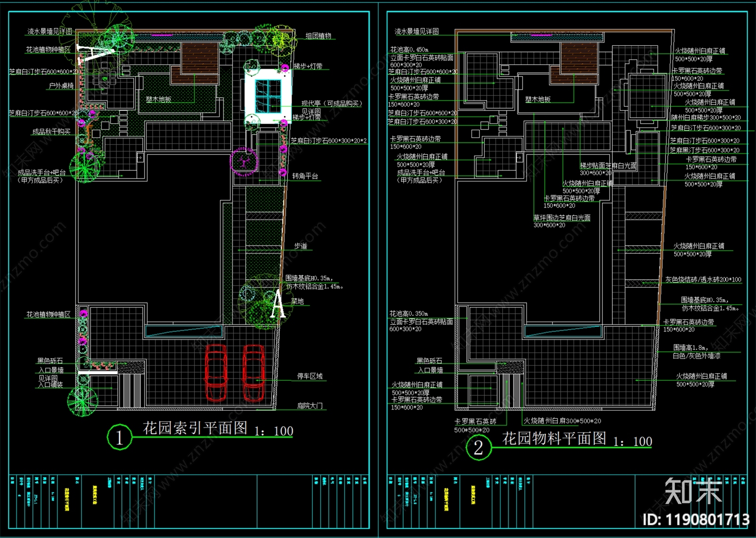
Task: Select the 庭院大门 annotation
Action: [x=309, y=406]
